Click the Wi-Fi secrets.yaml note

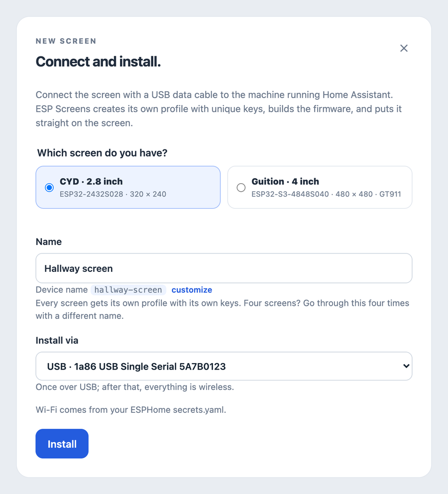[x=131, y=409]
